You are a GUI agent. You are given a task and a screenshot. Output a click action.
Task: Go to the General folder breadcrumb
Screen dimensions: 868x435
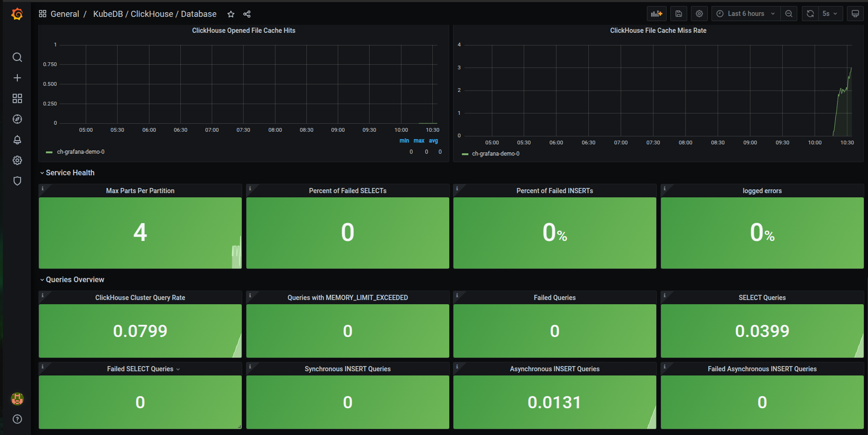(65, 14)
